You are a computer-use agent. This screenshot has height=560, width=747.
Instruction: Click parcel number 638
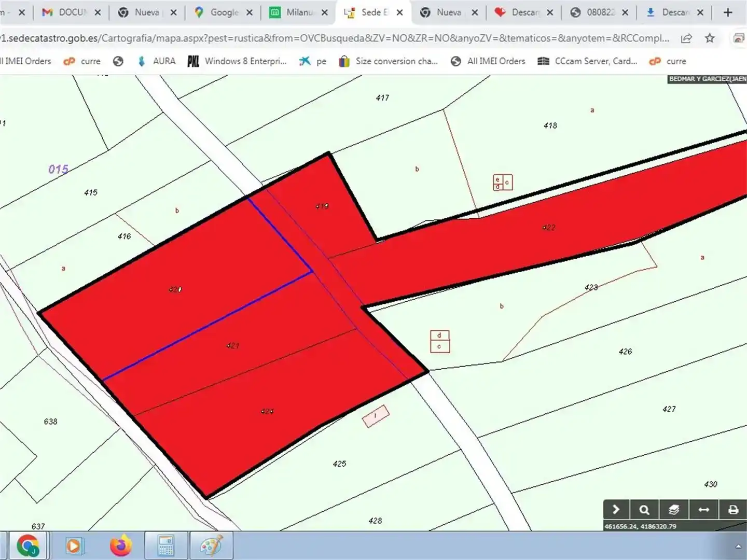(51, 422)
